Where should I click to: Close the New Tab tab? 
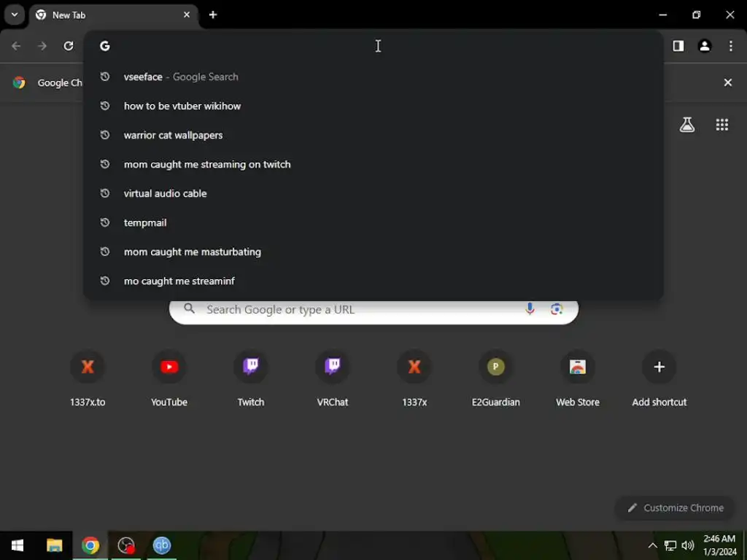(x=187, y=15)
